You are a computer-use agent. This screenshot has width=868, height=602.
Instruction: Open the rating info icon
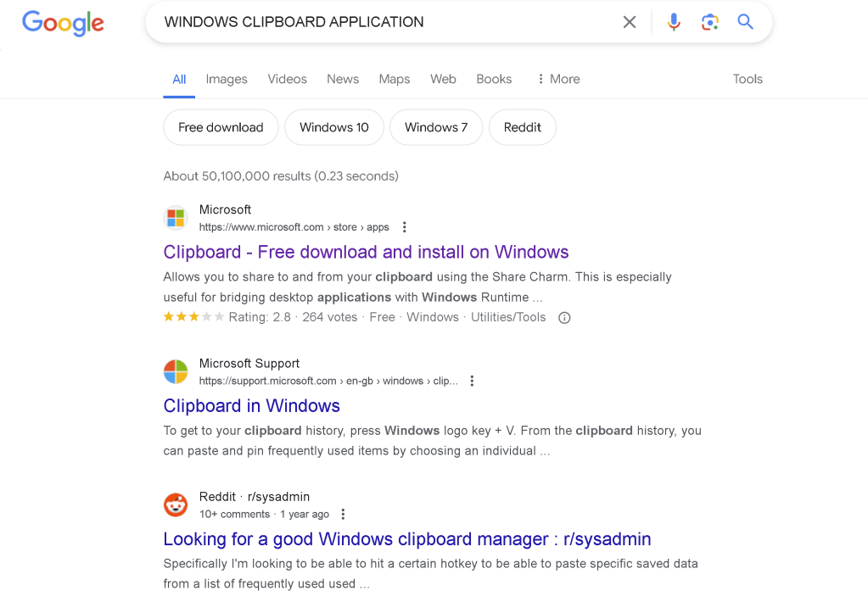tap(564, 318)
